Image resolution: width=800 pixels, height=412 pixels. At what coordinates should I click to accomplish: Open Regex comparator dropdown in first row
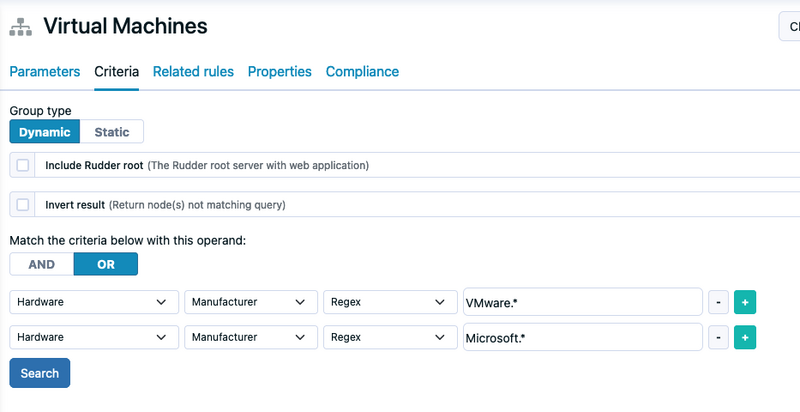coord(390,302)
